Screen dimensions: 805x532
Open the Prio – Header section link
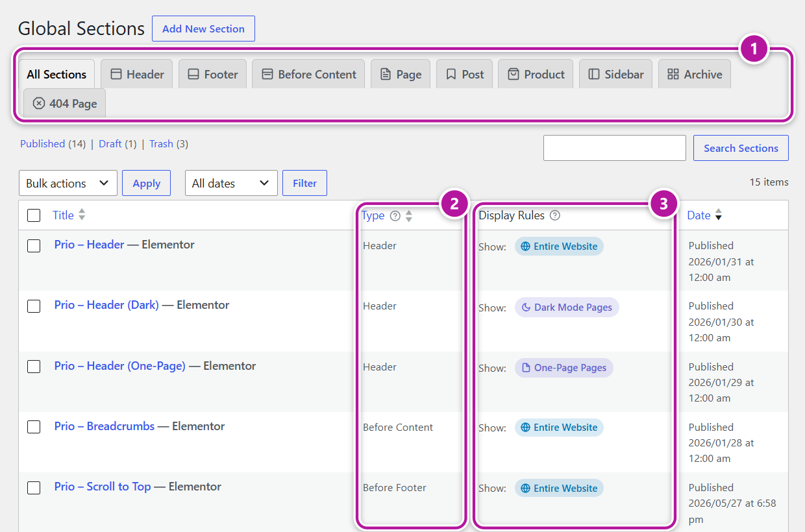coord(89,245)
